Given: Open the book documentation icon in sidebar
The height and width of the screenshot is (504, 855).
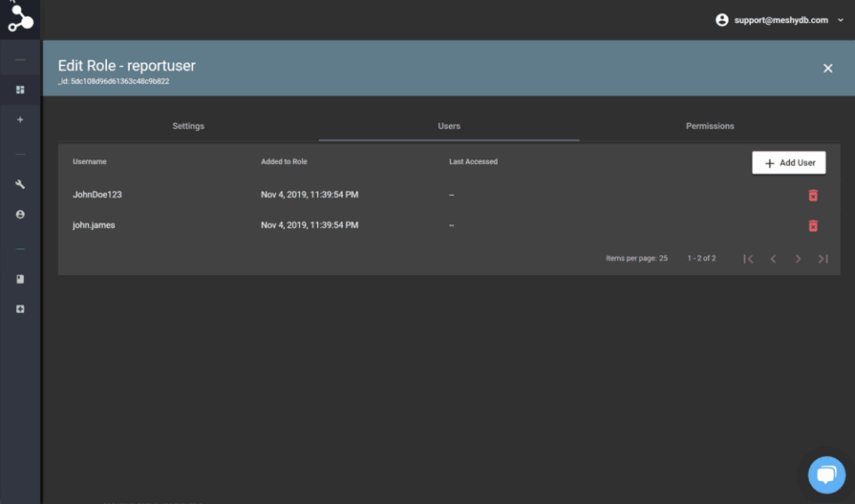Looking at the screenshot, I should tap(20, 280).
